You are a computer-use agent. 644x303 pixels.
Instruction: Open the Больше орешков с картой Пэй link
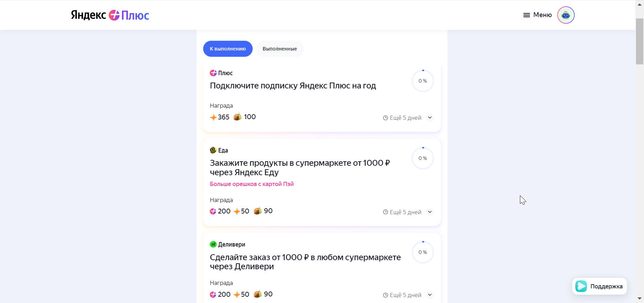pos(252,184)
